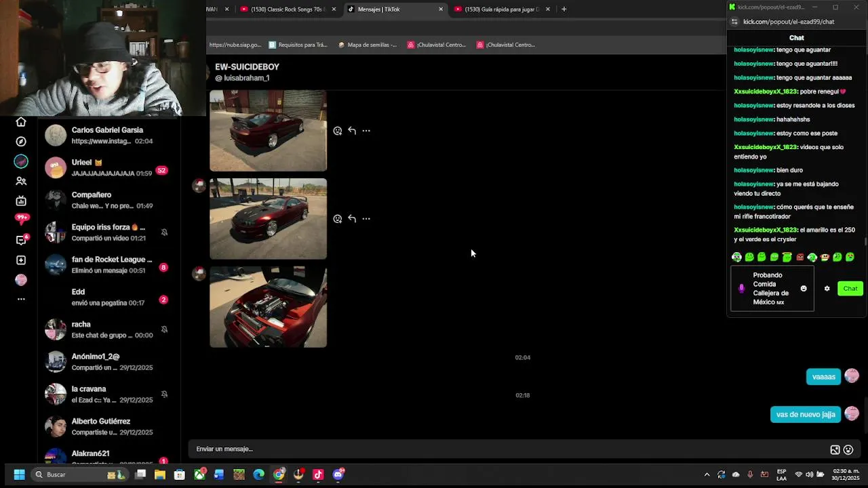Open the Edd conversation
Viewport: 868px width, 488px height.
click(x=108, y=297)
